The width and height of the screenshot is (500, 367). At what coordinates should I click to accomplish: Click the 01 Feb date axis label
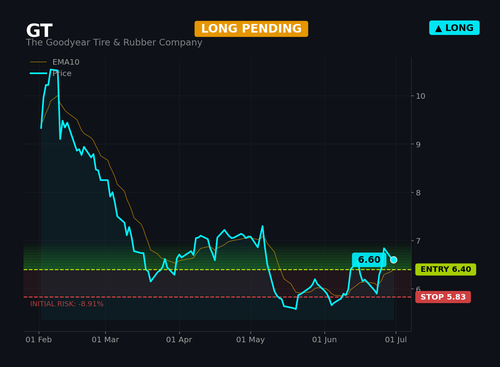tap(39, 340)
